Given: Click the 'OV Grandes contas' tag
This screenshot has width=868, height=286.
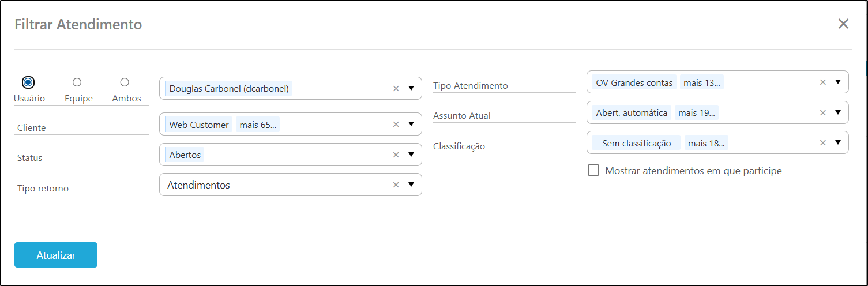Looking at the screenshot, I should click(634, 83).
